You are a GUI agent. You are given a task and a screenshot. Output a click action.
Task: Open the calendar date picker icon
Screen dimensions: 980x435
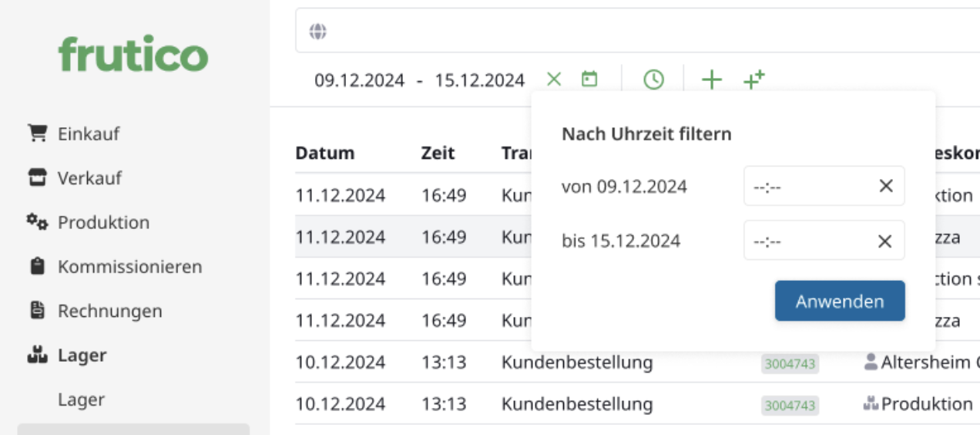(589, 79)
